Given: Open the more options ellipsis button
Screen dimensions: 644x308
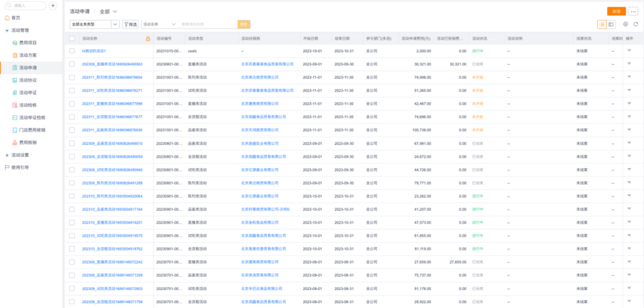Looking at the screenshot, I should (633, 11).
